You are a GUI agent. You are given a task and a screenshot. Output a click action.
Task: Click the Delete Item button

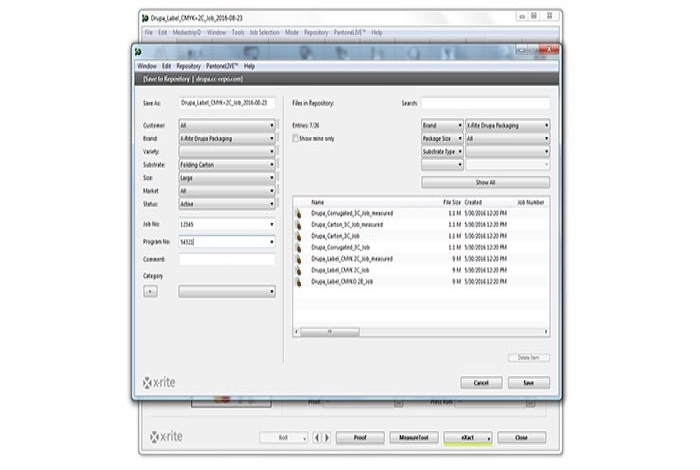tap(529, 358)
